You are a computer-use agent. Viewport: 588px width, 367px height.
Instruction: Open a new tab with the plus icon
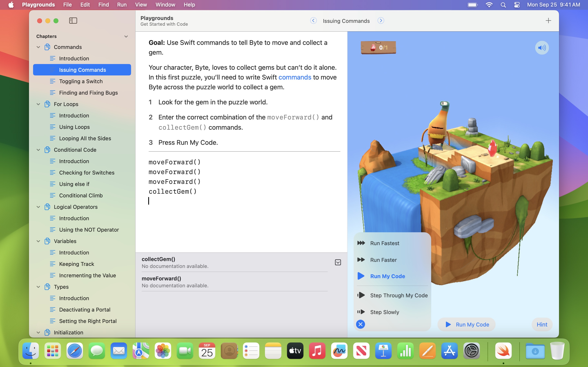(x=549, y=21)
